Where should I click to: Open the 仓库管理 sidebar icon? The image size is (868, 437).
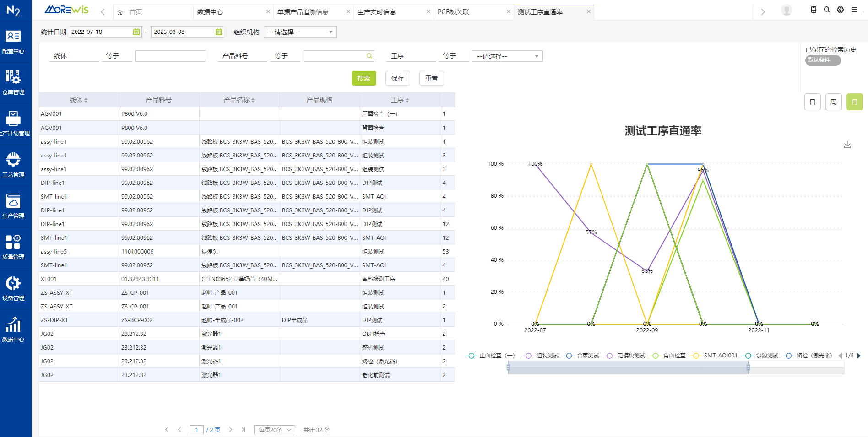13,82
